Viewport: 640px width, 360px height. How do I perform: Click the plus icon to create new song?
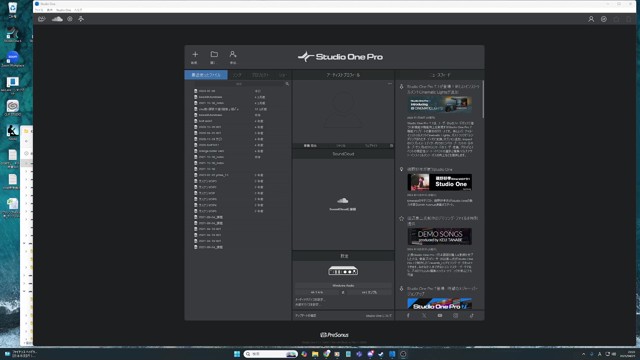(x=195, y=54)
